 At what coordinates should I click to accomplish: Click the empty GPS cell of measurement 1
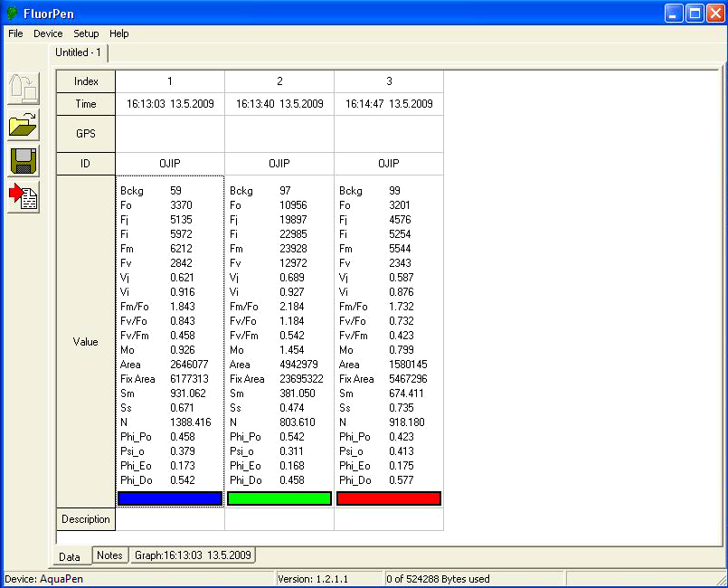pyautogui.click(x=170, y=134)
